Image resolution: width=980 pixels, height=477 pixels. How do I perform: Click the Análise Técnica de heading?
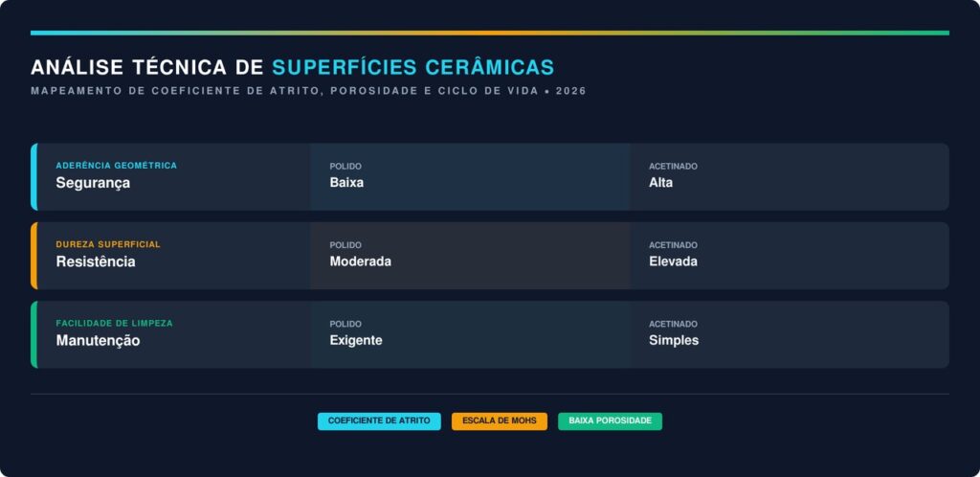[148, 68]
